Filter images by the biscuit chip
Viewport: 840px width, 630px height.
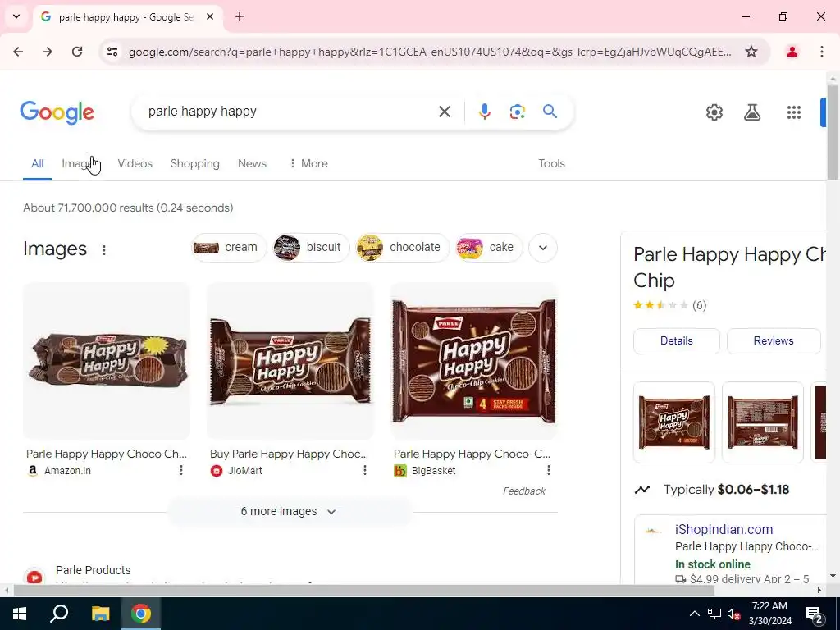pos(311,248)
